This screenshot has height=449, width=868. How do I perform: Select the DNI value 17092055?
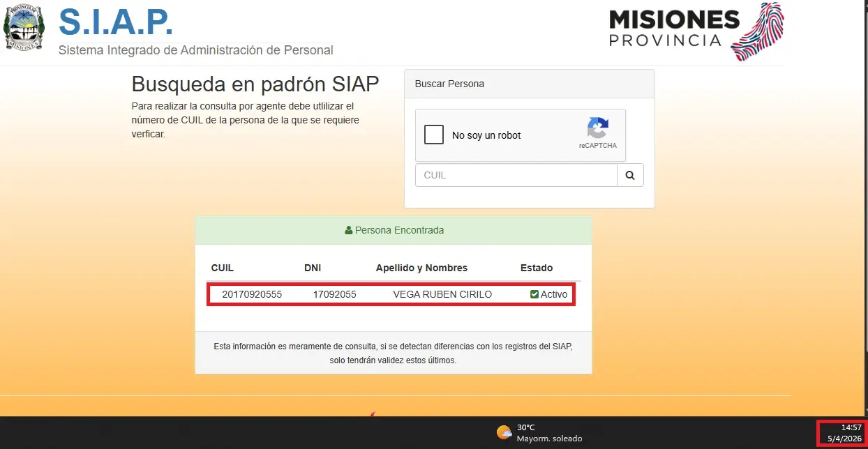(334, 294)
